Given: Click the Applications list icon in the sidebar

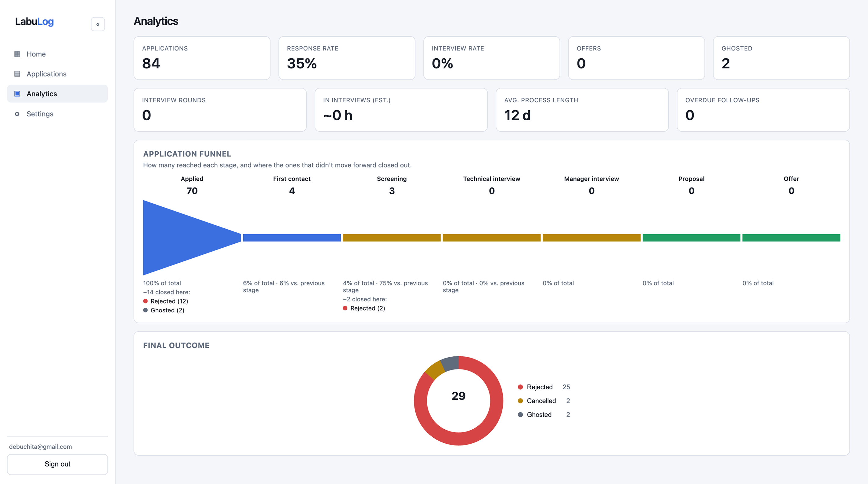Looking at the screenshot, I should (x=17, y=74).
